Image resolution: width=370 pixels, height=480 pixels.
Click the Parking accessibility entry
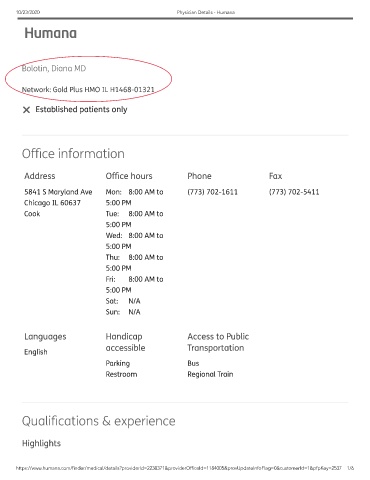(x=118, y=363)
